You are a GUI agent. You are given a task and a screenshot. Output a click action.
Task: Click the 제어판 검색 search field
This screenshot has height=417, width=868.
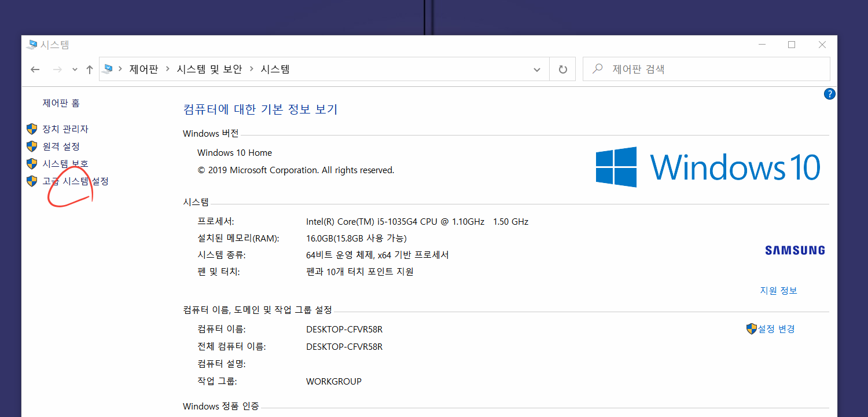pos(706,69)
